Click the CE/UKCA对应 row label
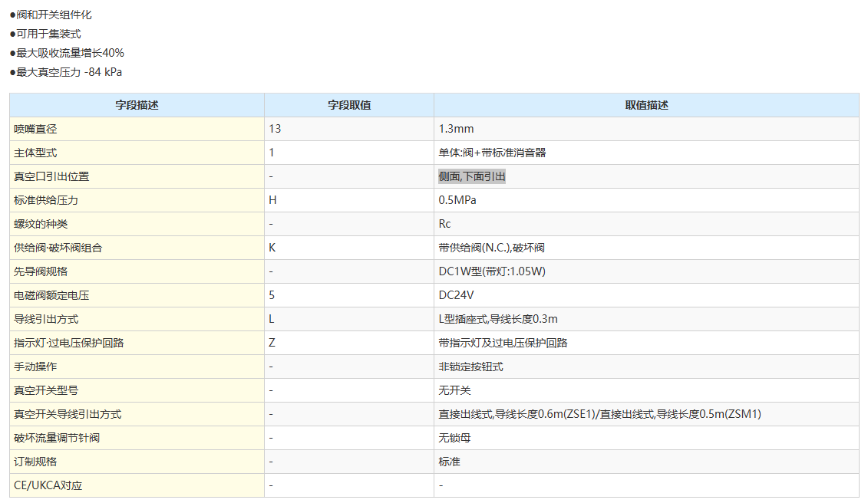The image size is (868, 503). [x=48, y=485]
